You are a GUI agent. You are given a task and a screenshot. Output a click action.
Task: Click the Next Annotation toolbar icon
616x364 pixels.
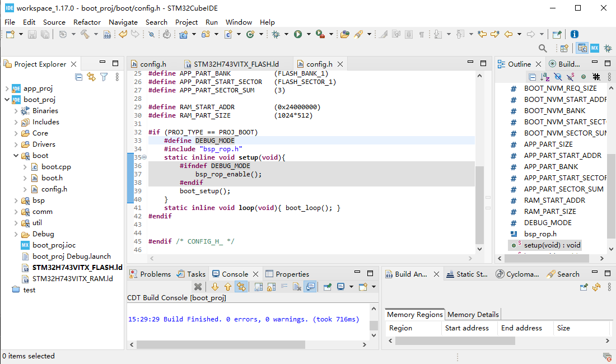click(438, 34)
